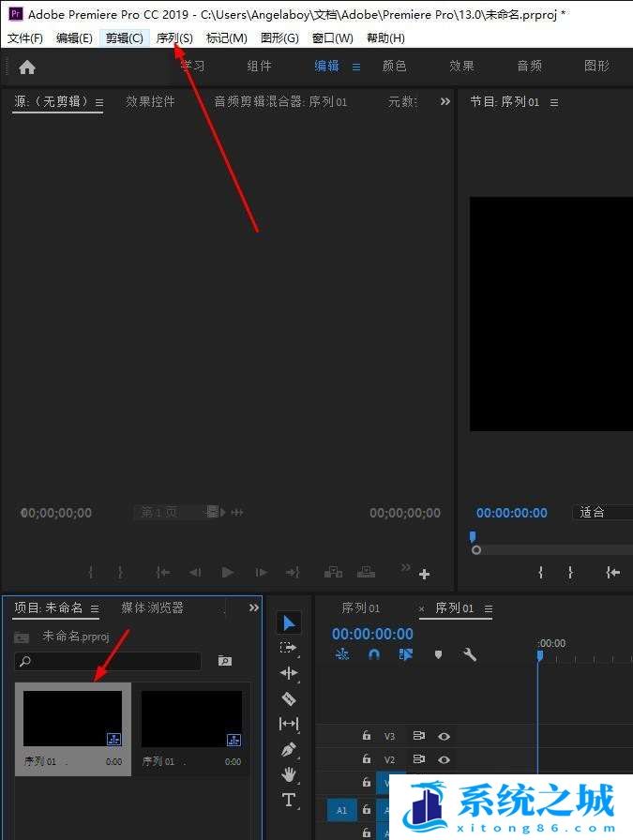Screen dimensions: 633x840
Task: Switch to the 颜色 workspace
Action: pyautogui.click(x=394, y=66)
